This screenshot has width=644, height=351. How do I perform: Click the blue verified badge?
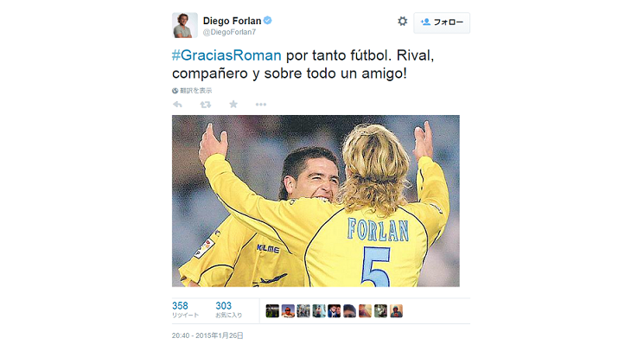point(267,20)
